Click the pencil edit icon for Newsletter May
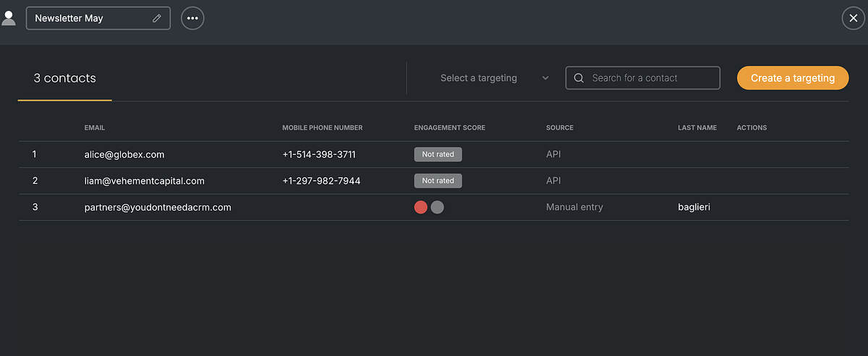 (157, 19)
